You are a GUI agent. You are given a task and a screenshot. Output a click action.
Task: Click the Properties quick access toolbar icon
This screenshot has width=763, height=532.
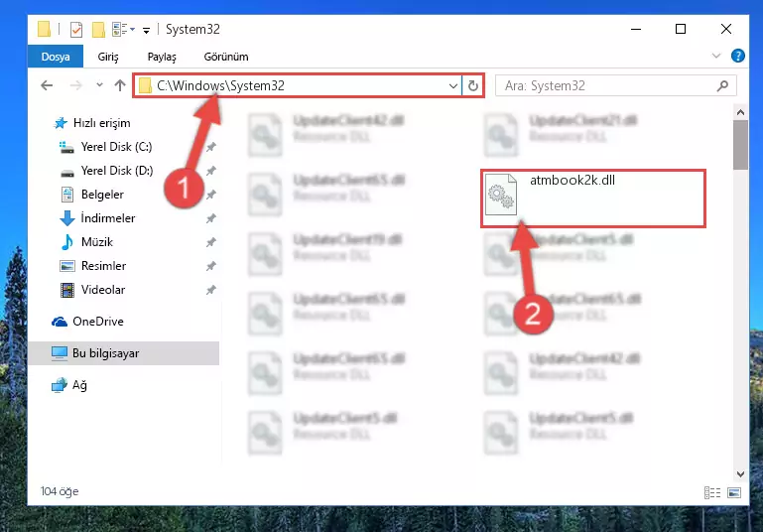(x=76, y=30)
